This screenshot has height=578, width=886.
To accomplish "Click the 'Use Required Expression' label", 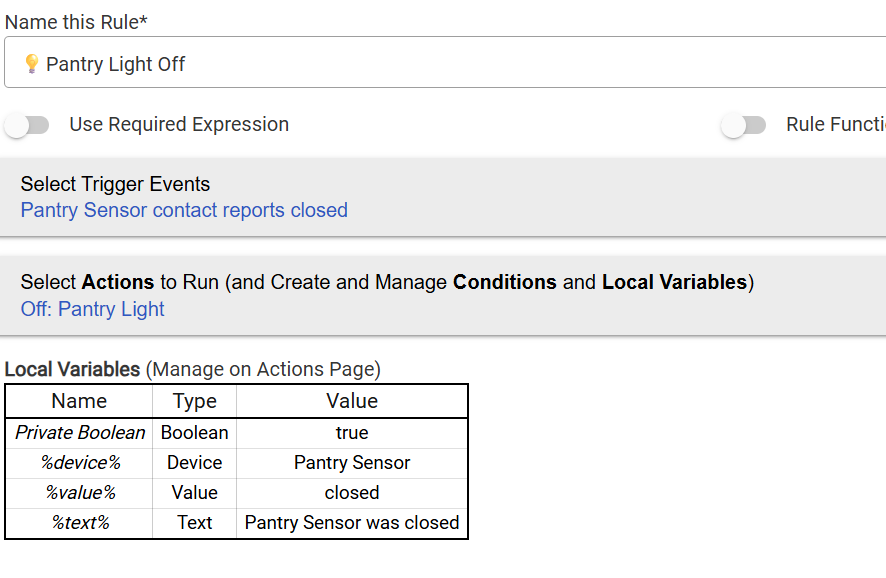I will 179,124.
